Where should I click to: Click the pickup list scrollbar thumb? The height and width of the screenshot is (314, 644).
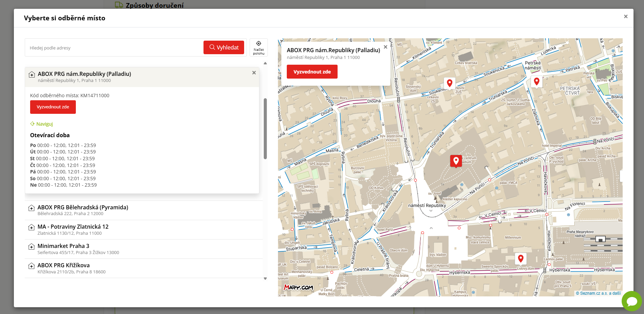pyautogui.click(x=265, y=129)
